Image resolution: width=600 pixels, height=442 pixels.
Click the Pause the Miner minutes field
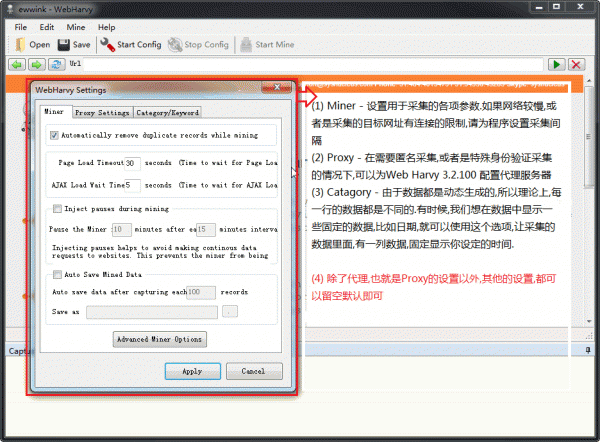(122, 229)
